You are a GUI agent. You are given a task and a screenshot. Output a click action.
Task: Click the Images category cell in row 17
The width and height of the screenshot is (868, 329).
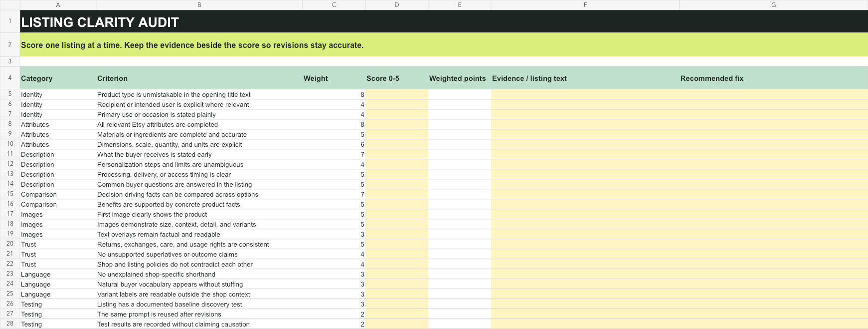tap(58, 214)
